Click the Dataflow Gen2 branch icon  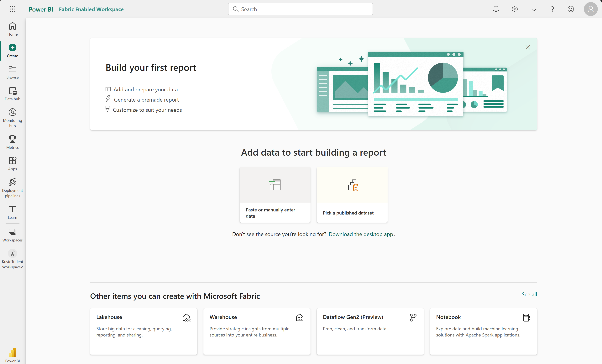[x=413, y=317]
